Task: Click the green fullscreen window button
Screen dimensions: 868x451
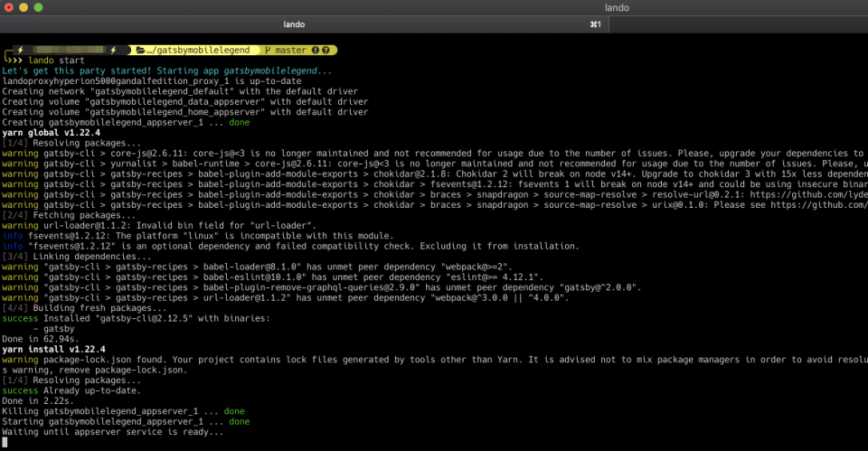Action: tap(38, 7)
